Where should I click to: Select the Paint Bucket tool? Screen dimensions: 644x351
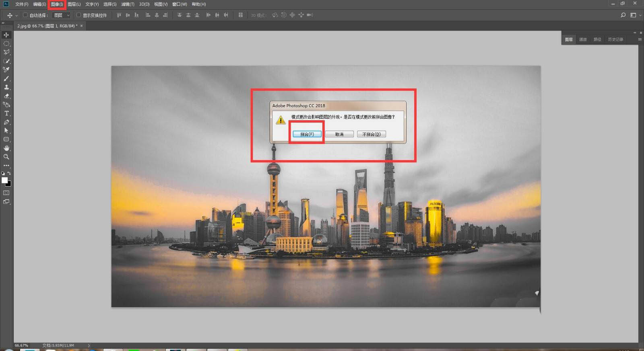point(6,105)
